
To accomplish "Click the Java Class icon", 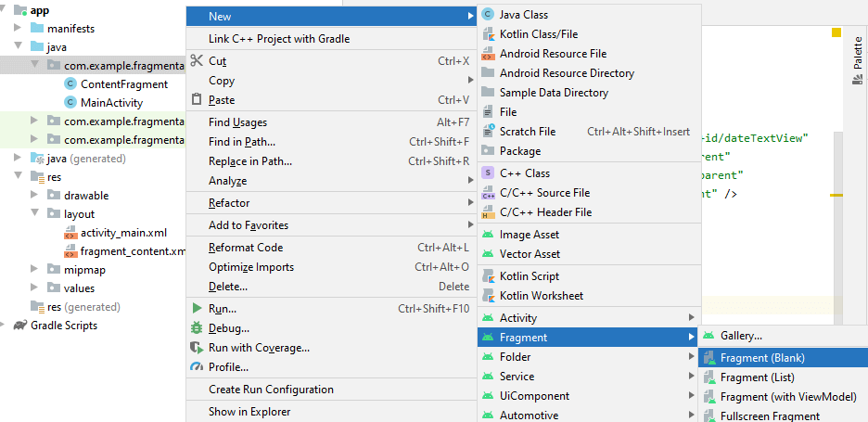I will (488, 15).
